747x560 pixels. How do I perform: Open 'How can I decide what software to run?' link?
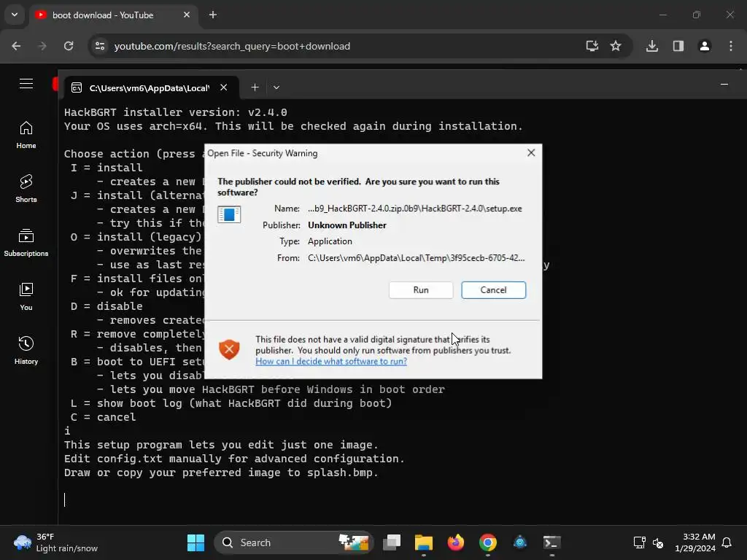[x=331, y=361]
